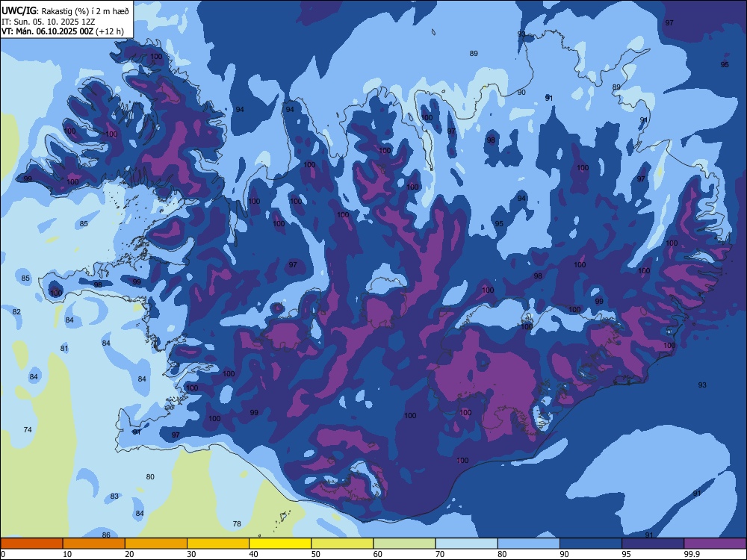Viewport: 747px width, 560px height.
Task: Pick the light orange 20–30 legend swatch
Action: (x=156, y=544)
